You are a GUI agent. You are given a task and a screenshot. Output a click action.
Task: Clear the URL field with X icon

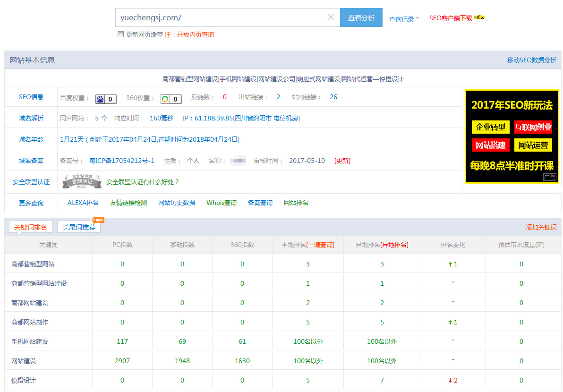331,17
